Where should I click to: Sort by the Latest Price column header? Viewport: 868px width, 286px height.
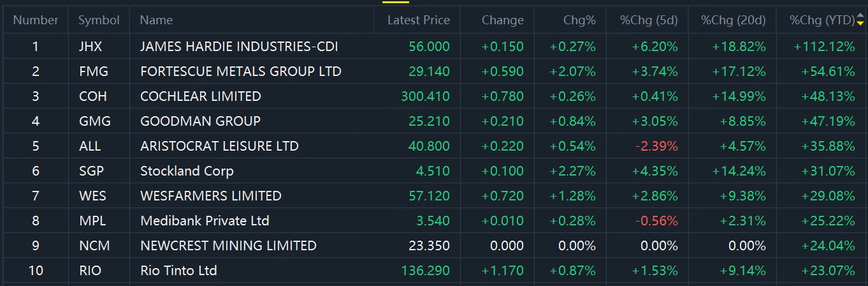[x=419, y=20]
